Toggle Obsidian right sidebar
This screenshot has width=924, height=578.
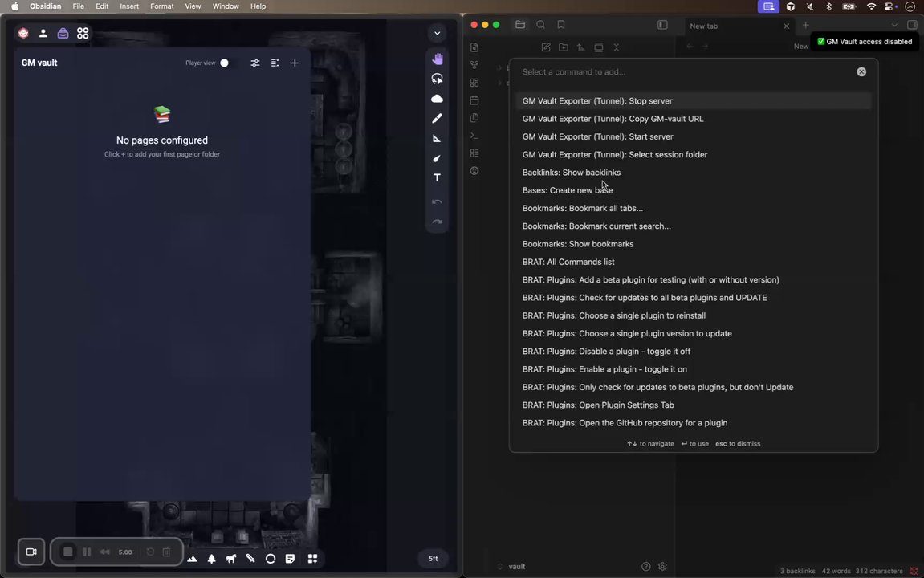click(912, 25)
